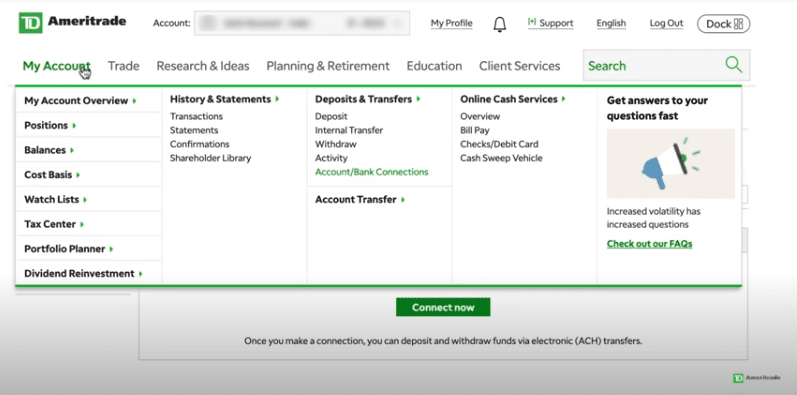Open the notifications bell

500,23
